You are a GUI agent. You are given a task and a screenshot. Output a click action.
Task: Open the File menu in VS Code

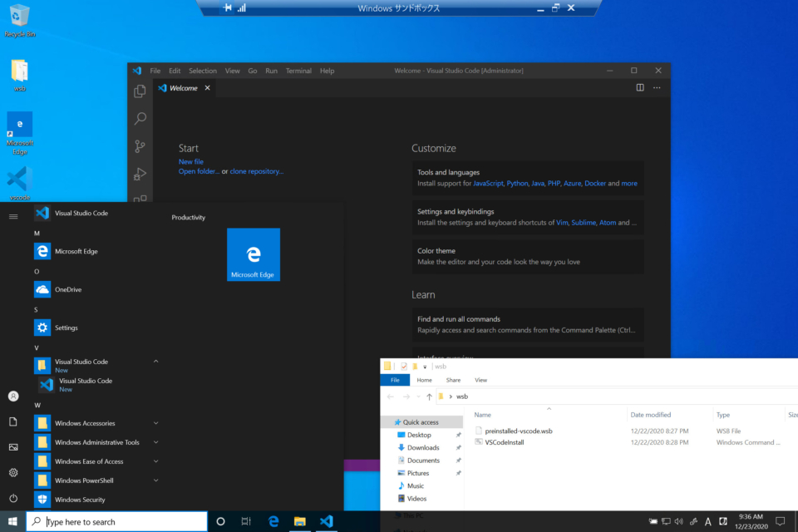pos(155,71)
